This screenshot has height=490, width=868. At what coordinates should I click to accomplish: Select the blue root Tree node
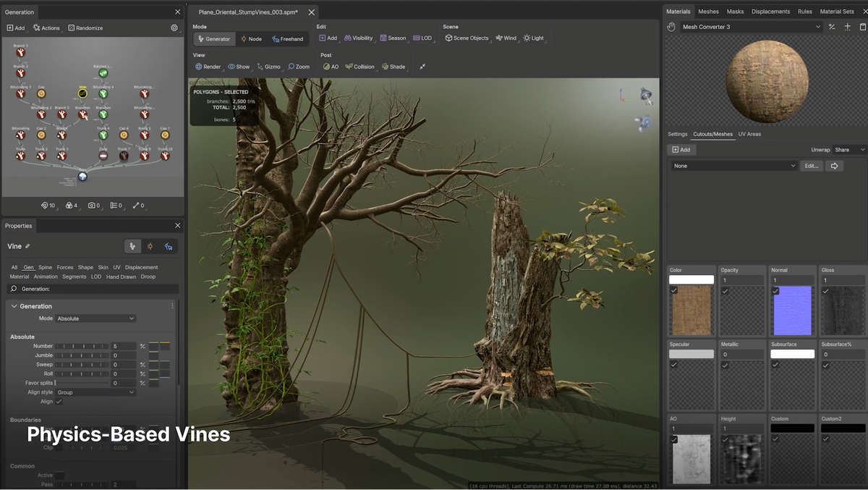82,176
